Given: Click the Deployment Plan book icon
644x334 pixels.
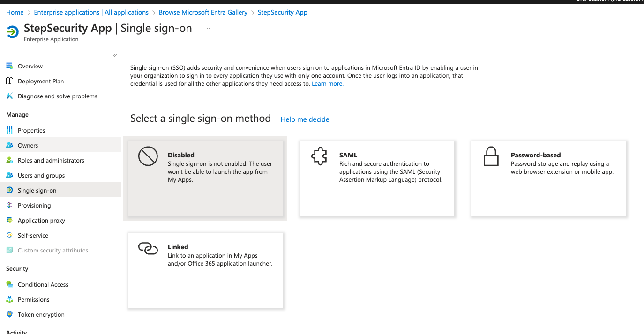Looking at the screenshot, I should (9, 81).
